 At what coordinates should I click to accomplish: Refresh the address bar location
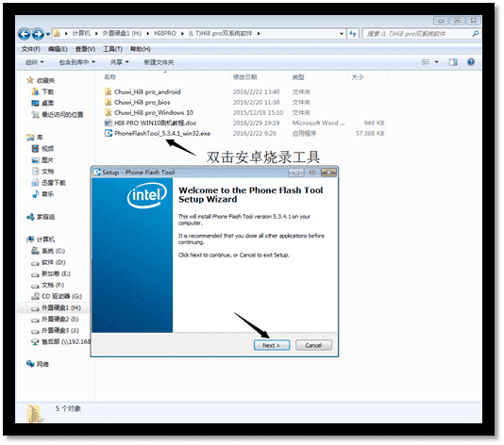353,33
